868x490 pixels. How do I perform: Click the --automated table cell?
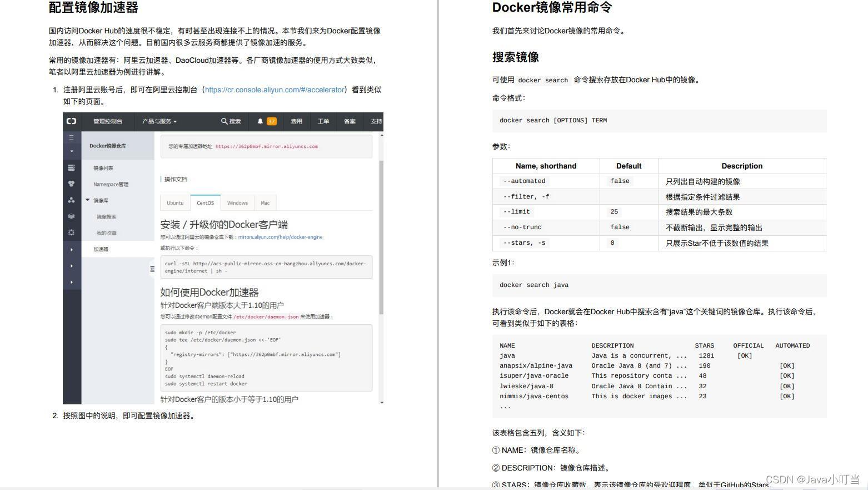point(546,181)
